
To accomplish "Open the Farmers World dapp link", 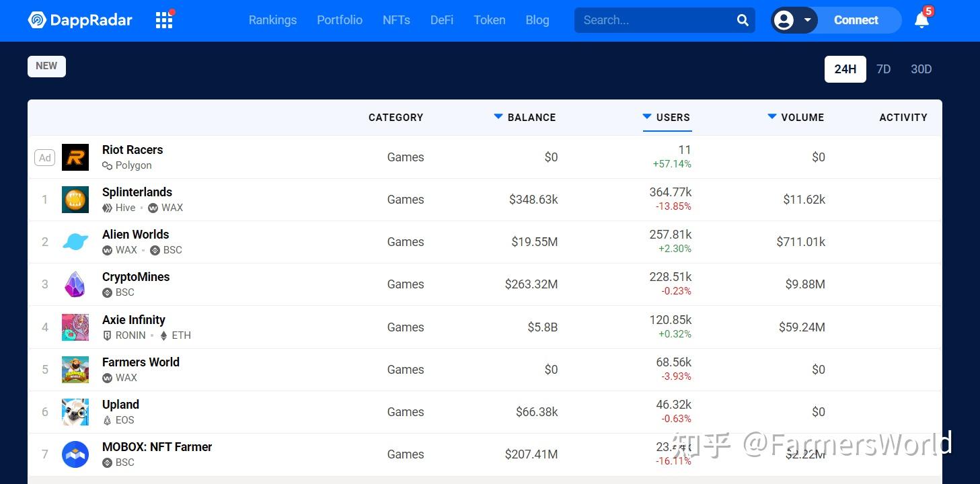I will 141,362.
